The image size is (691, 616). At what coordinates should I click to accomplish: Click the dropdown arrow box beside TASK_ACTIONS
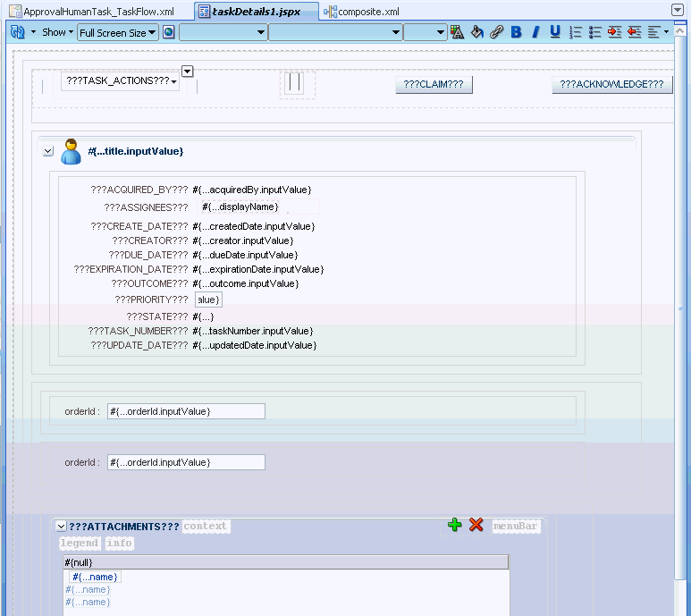188,71
